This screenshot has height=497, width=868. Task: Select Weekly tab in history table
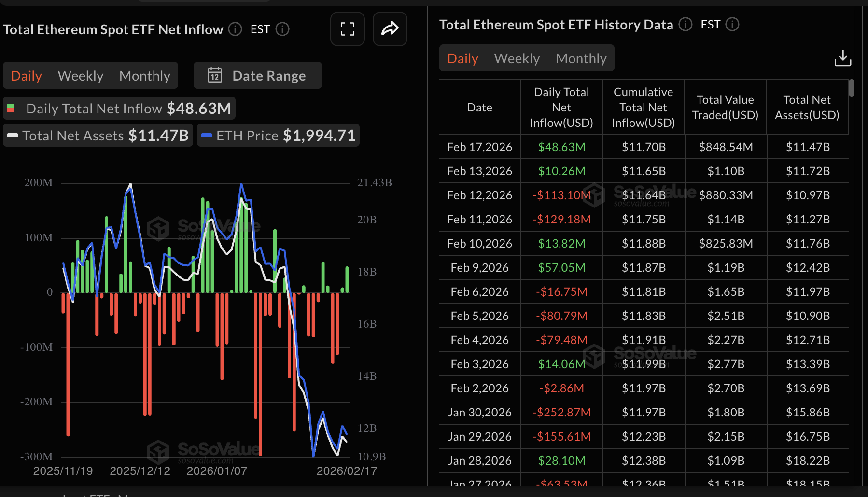click(517, 58)
